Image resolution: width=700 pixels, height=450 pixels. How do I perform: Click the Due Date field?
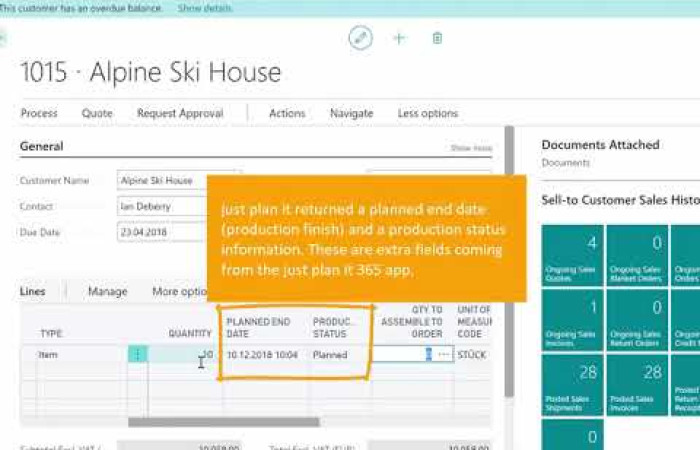point(162,232)
